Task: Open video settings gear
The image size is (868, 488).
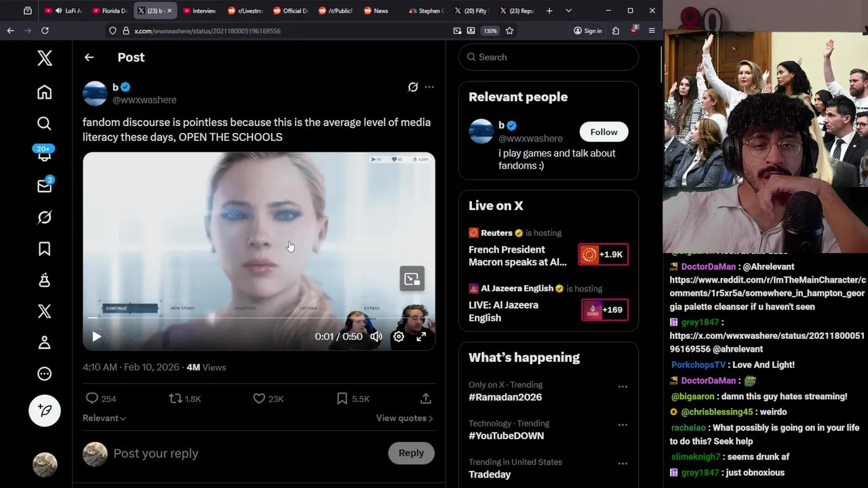Action: coord(399,336)
